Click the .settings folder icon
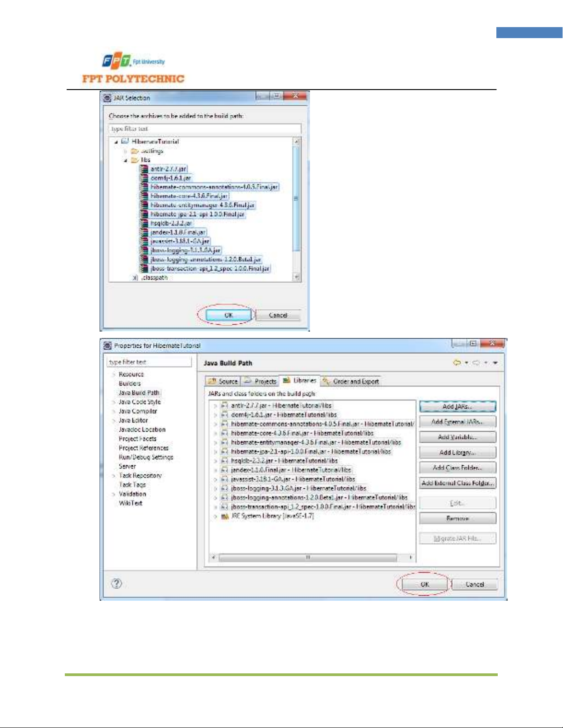Screen dimensions: 563x728 click(135, 151)
